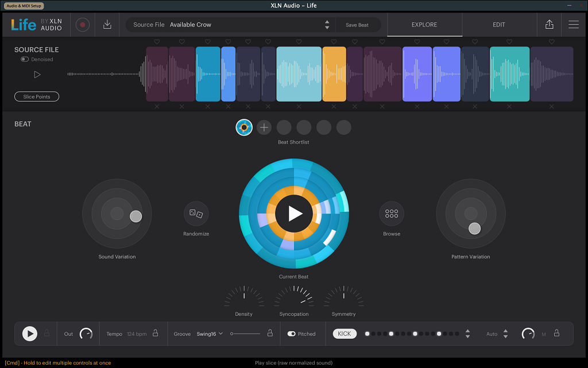Select the first beat shortlist thumbnail
588x368 pixels.
(244, 127)
